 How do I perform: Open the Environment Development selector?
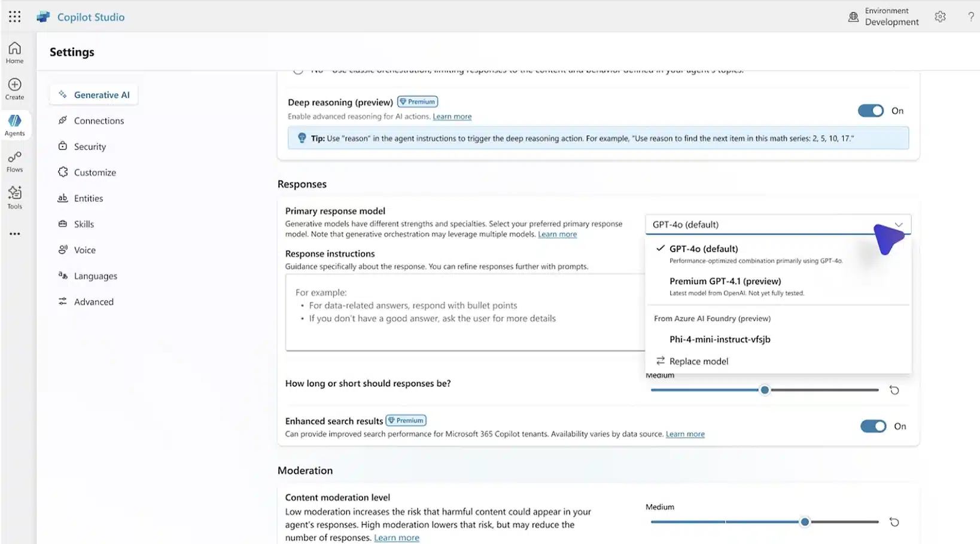tap(883, 17)
